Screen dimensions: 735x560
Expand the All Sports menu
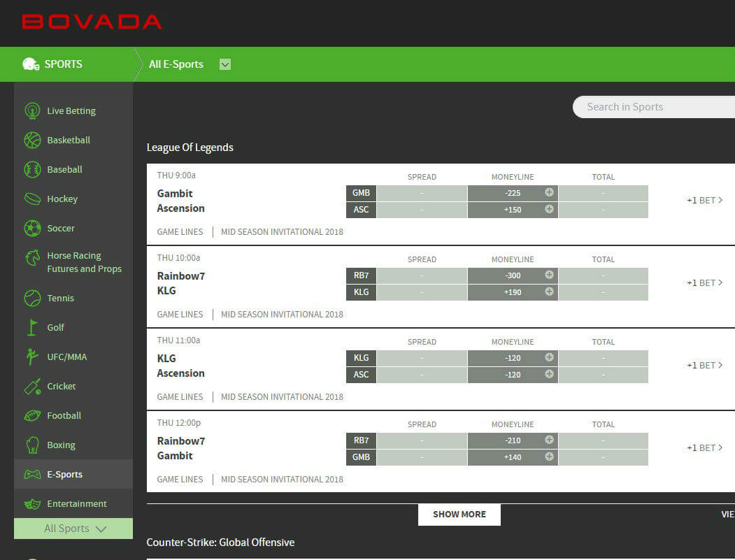point(73,529)
